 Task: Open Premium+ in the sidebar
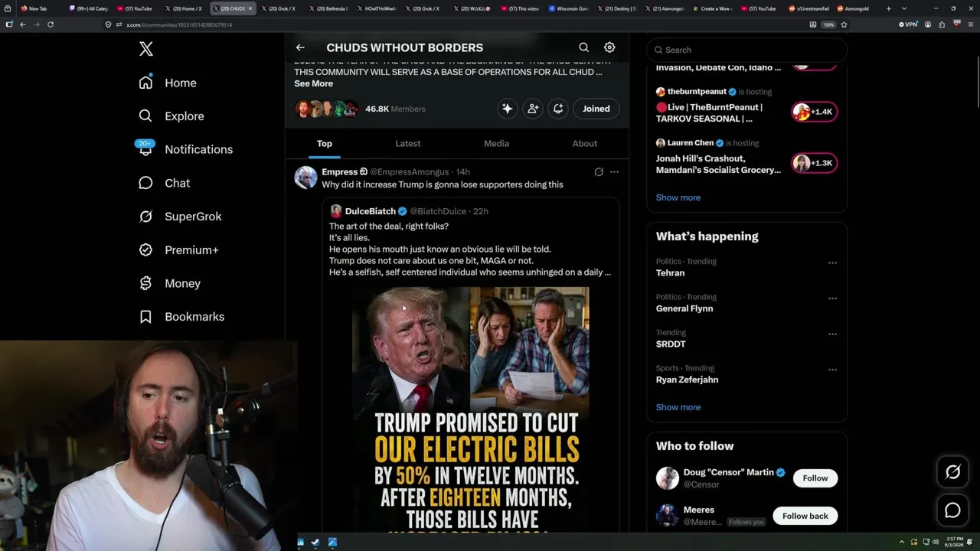tap(179, 250)
